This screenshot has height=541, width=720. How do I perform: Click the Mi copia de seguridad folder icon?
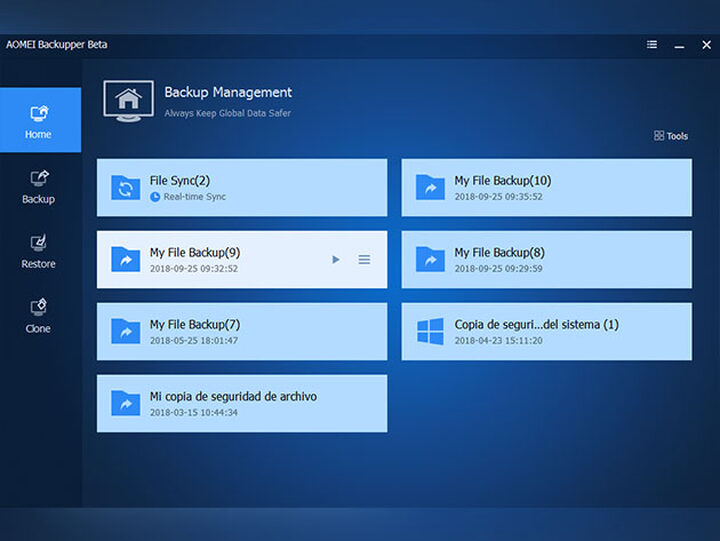pyautogui.click(x=126, y=404)
